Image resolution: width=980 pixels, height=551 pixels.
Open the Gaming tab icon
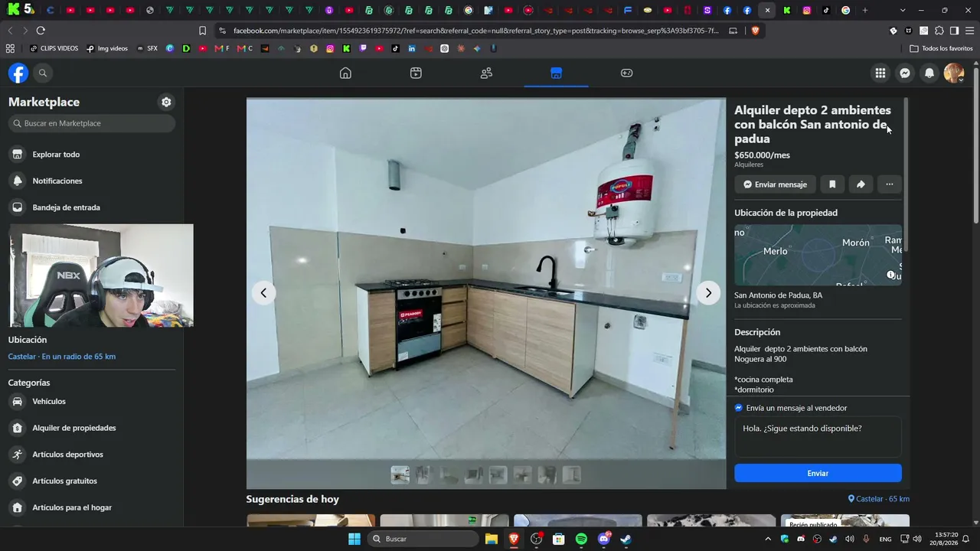626,73
